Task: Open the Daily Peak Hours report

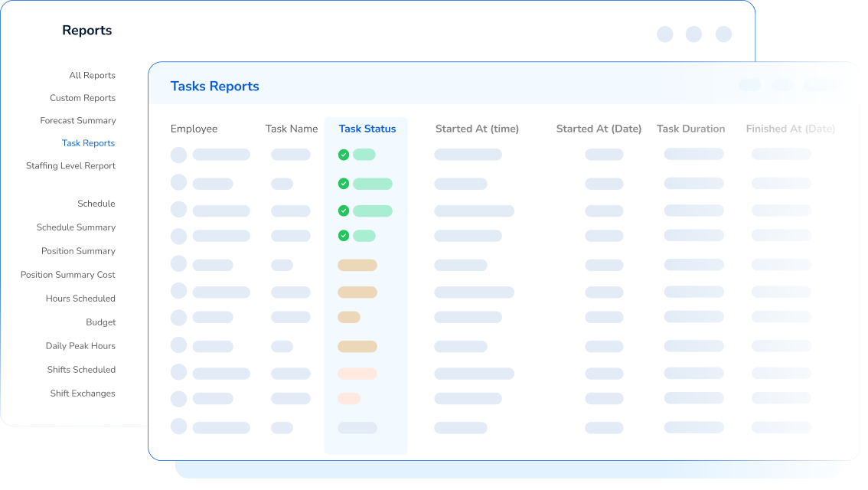Action: coord(80,345)
